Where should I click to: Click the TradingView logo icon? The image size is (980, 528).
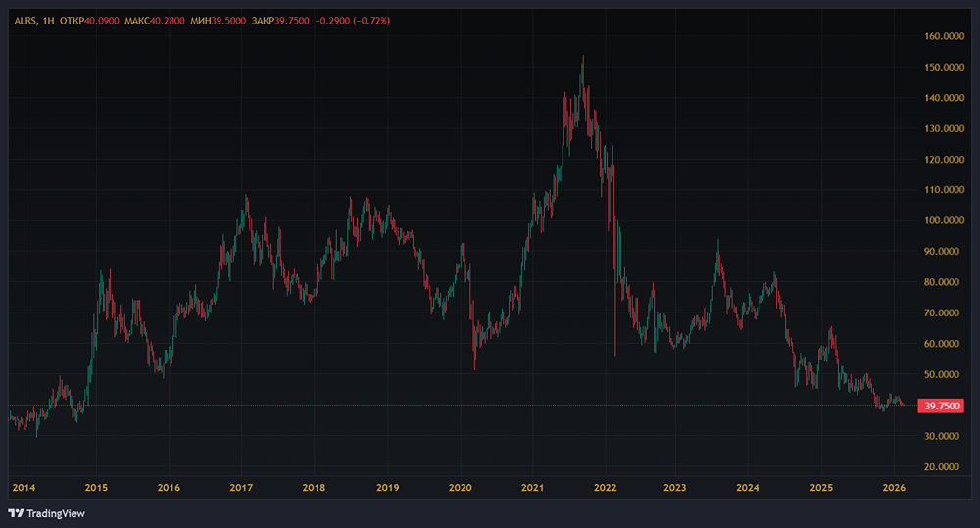[x=16, y=513]
